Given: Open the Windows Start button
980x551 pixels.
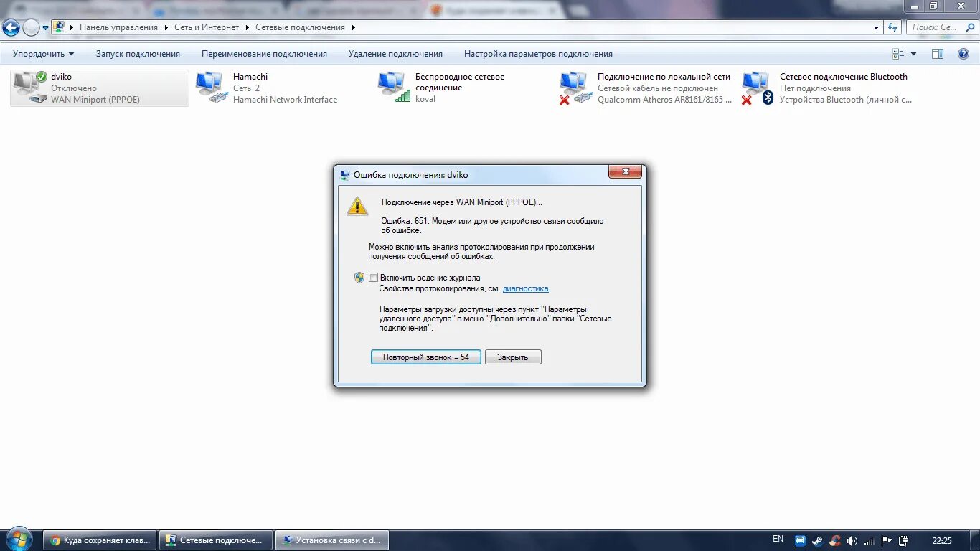Looking at the screenshot, I should click(x=19, y=540).
